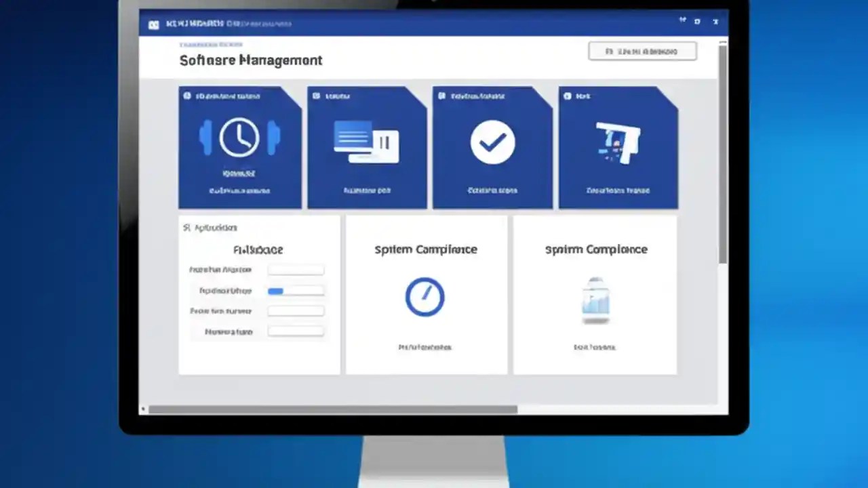Click the button at the top right of the page

coord(642,51)
